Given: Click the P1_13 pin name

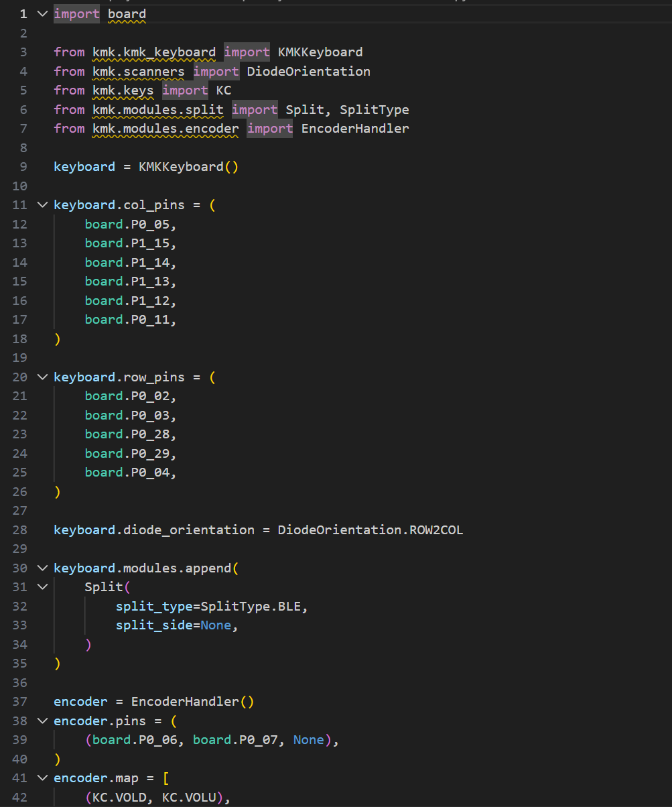Looking at the screenshot, I should (150, 282).
